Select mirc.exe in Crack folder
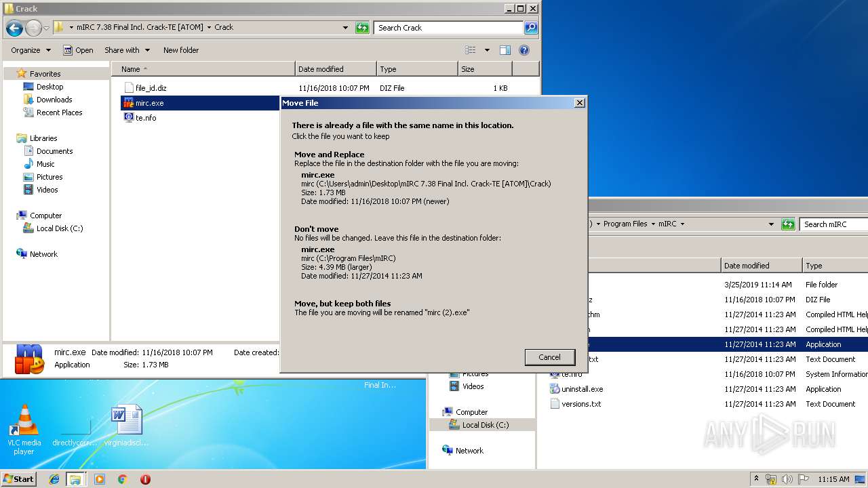This screenshot has width=868, height=488. pyautogui.click(x=149, y=103)
